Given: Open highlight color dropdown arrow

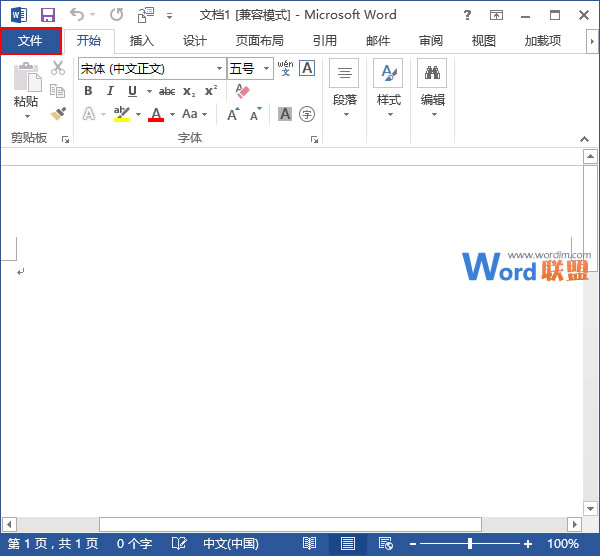Looking at the screenshot, I should [139, 114].
